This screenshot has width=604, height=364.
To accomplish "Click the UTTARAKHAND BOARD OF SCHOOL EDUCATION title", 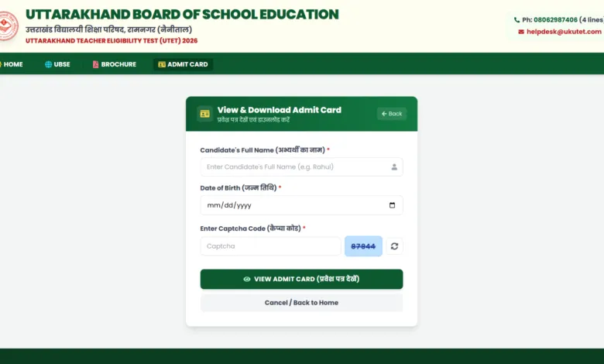I will (x=182, y=14).
